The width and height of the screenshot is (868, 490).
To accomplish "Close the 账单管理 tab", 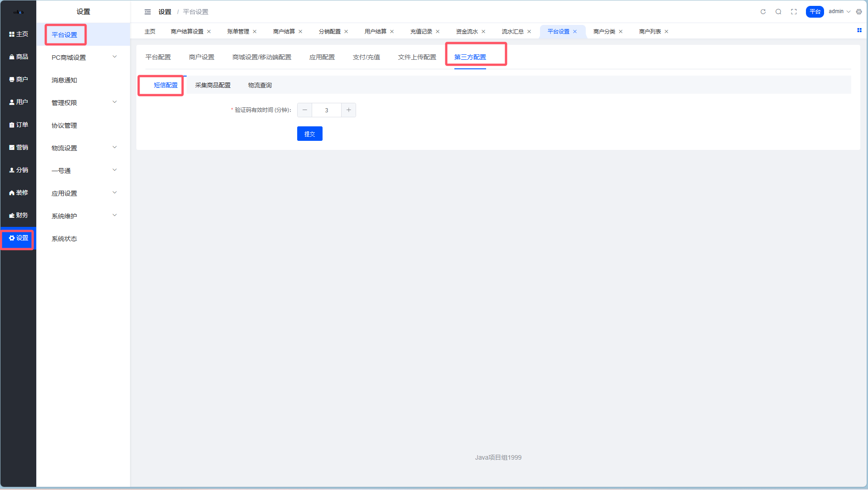I will click(255, 32).
